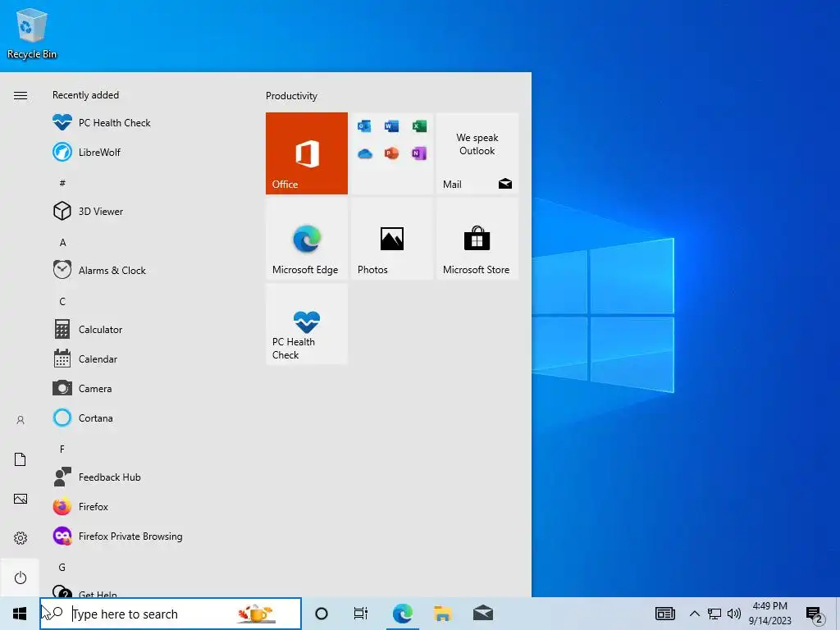Open the Microsoft Edge tile
This screenshot has height=630, width=840.
[x=307, y=239]
